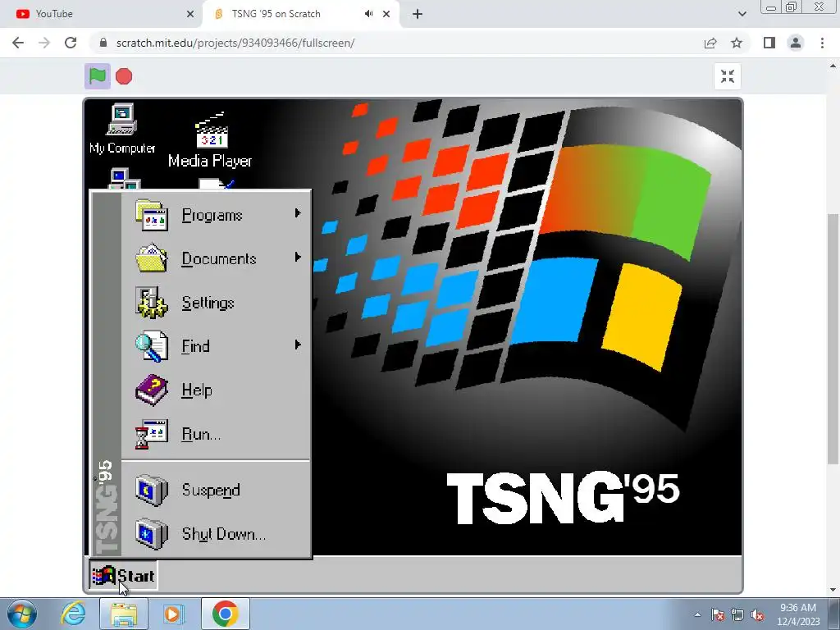Click the page vertical scrollbar thumb
Viewport: 840px width, 630px height.
click(833, 339)
